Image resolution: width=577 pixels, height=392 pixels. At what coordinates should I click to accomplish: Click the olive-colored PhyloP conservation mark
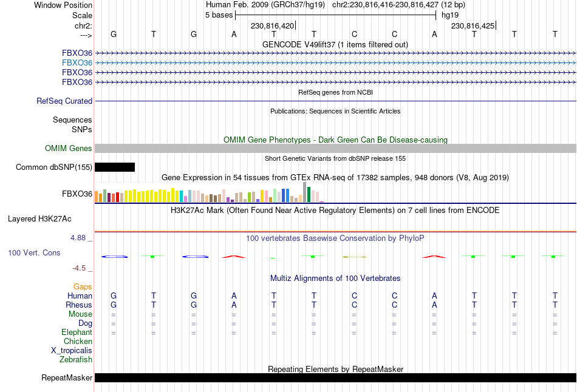[x=354, y=257]
